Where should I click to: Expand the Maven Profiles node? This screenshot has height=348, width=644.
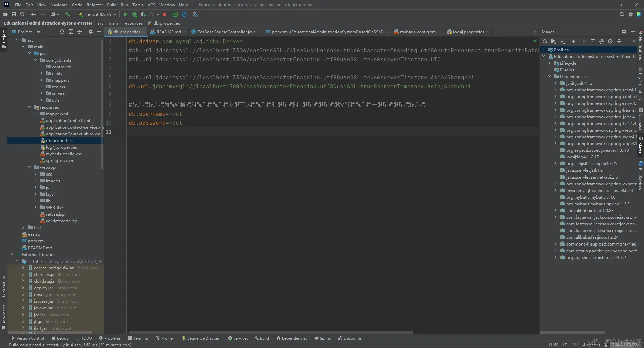click(x=543, y=50)
